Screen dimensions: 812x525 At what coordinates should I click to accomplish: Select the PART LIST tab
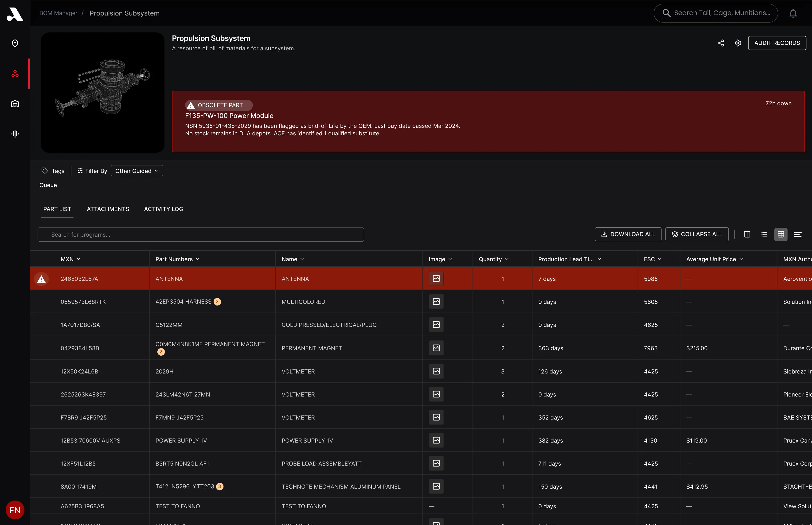tap(57, 209)
